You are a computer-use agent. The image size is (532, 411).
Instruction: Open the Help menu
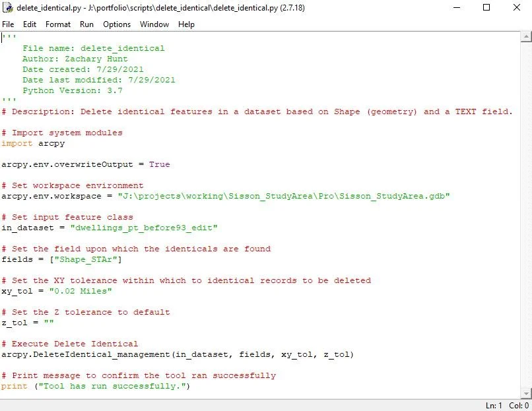[x=186, y=24]
